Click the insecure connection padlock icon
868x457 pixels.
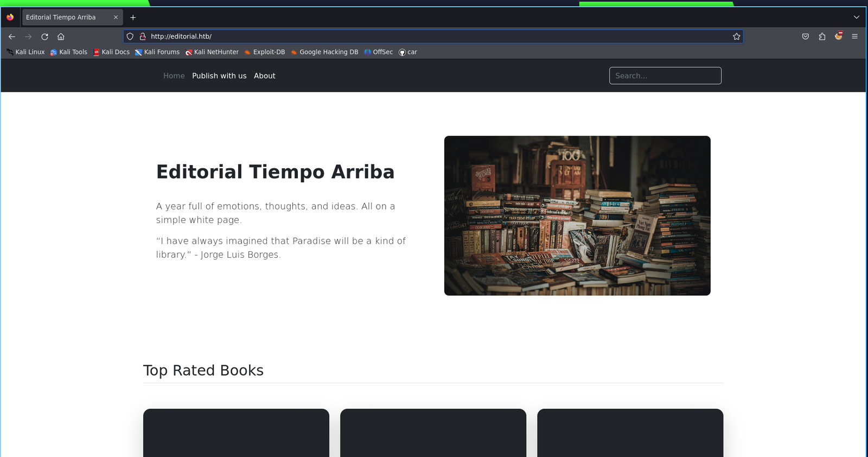coord(143,36)
